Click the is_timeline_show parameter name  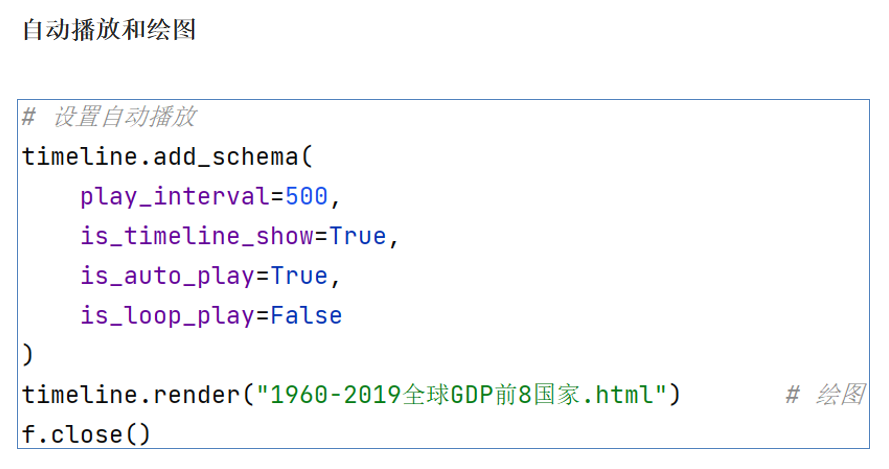[197, 237]
